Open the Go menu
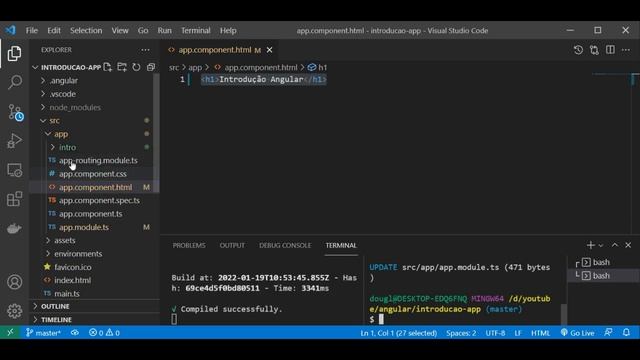This screenshot has width=640, height=360. point(143,31)
